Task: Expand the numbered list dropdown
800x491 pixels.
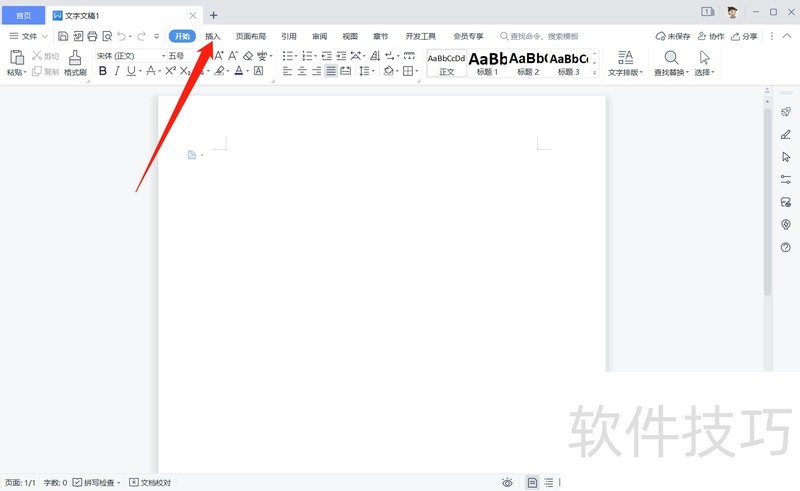Action: [x=315, y=56]
